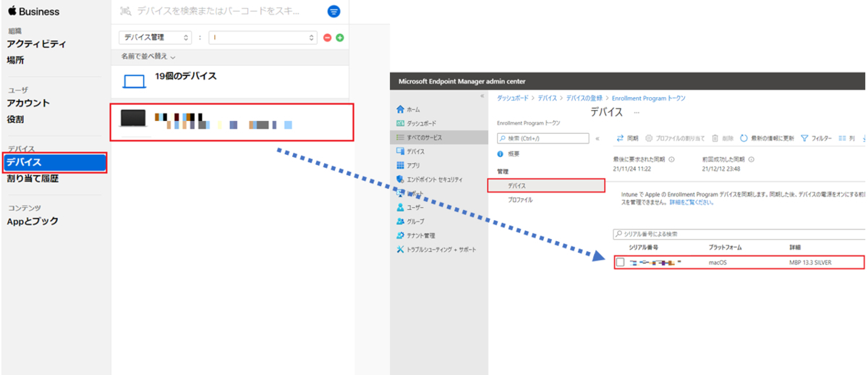The image size is (868, 375).
Task: Add filter row with green plus icon
Action: click(340, 38)
